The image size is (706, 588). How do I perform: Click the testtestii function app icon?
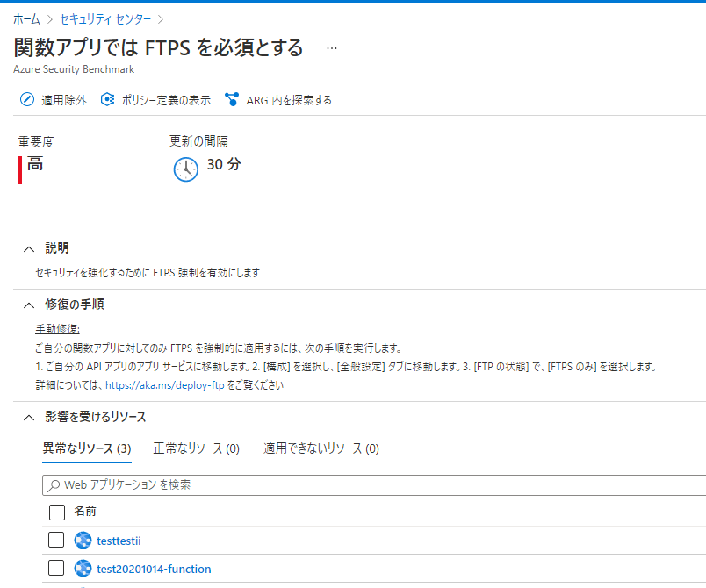point(83,541)
